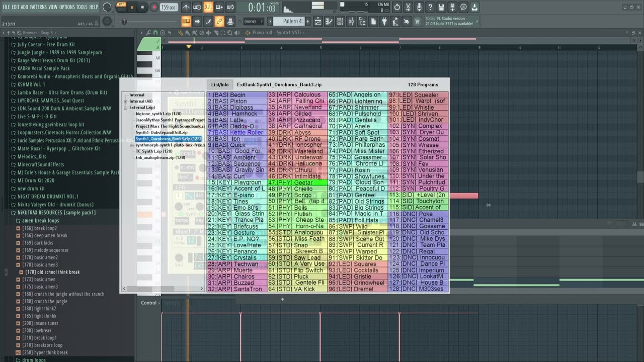
Task: Adjust the main volume knob
Action: click(107, 7)
